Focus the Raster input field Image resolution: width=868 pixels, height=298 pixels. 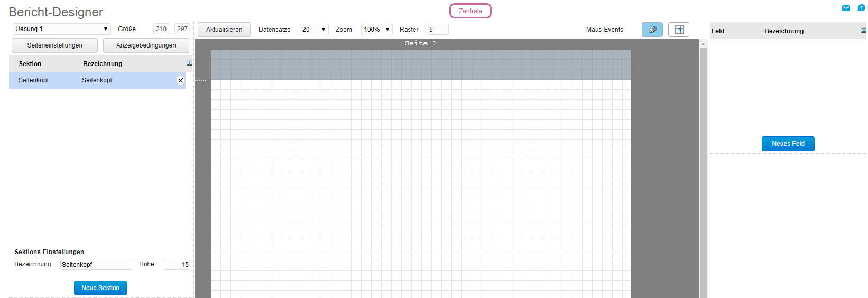pos(438,30)
